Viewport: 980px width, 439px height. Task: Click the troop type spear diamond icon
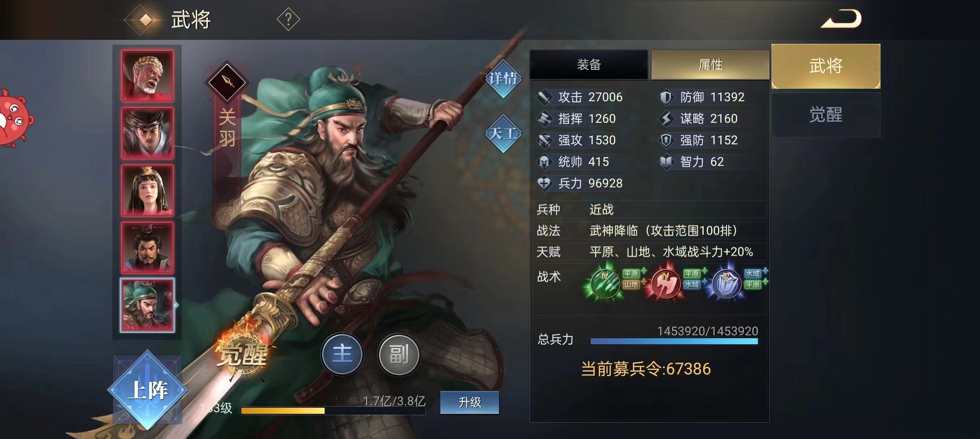[227, 82]
